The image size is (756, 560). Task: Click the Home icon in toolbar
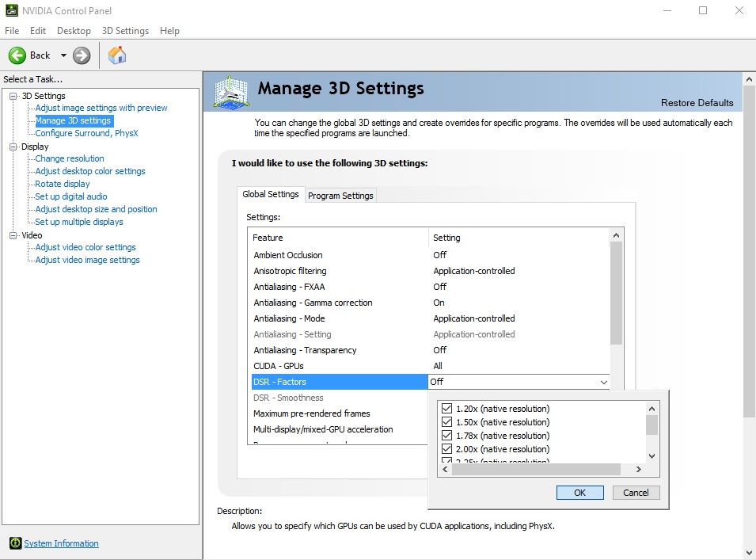(x=117, y=55)
